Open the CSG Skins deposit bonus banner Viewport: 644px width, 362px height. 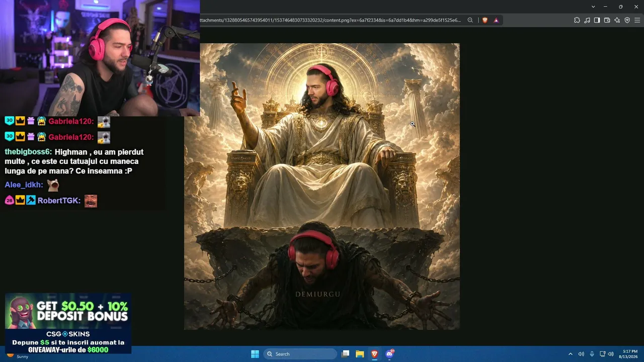[x=68, y=324]
